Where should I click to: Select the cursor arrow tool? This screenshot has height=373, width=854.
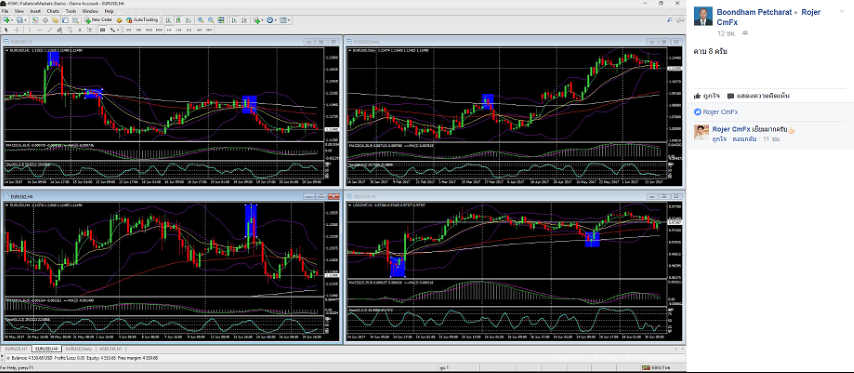(x=6, y=29)
